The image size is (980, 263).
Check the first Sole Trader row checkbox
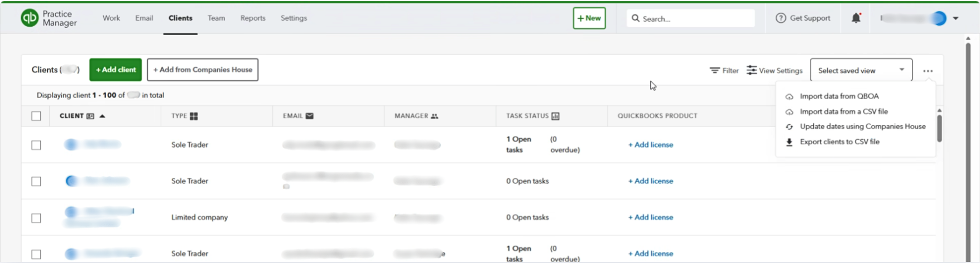tap(36, 145)
